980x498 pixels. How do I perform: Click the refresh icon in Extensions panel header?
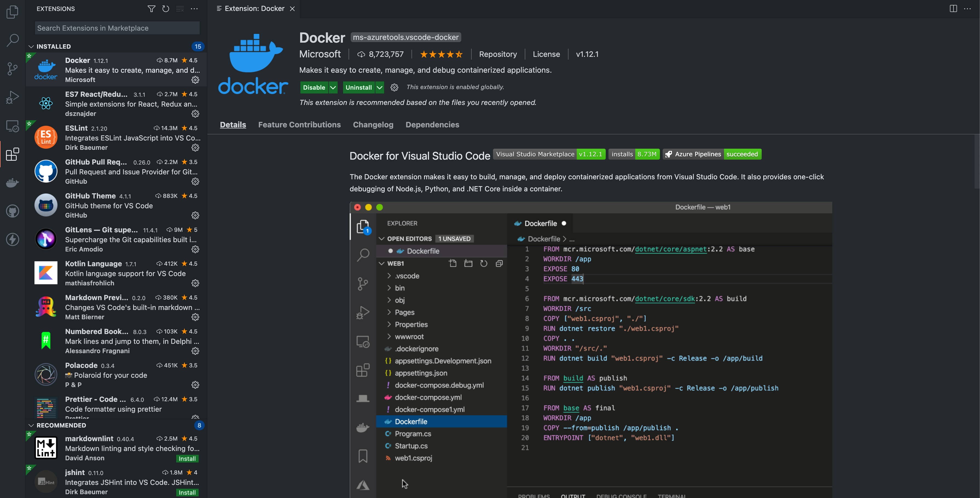tap(166, 8)
